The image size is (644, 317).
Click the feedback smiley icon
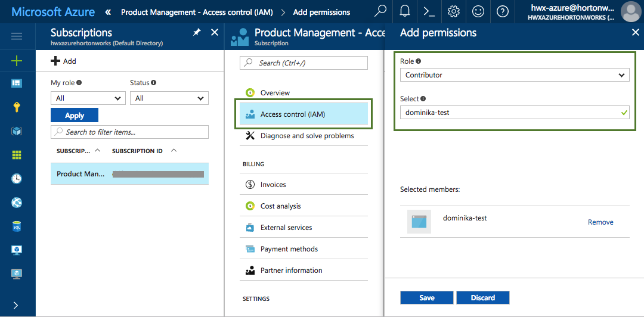tap(478, 11)
